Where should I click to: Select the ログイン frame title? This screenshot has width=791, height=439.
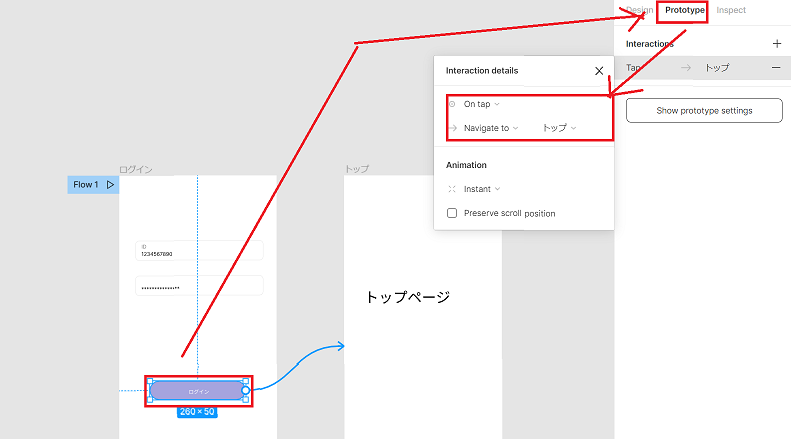[136, 169]
